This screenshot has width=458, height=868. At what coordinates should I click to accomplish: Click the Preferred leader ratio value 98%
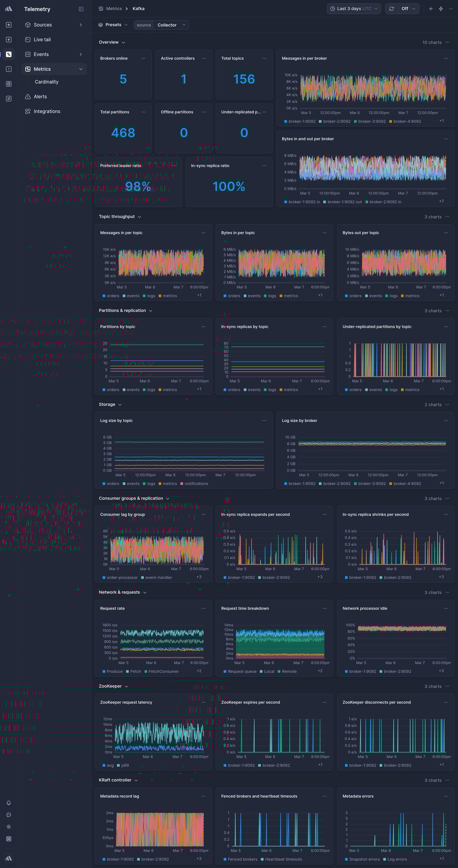click(x=138, y=186)
